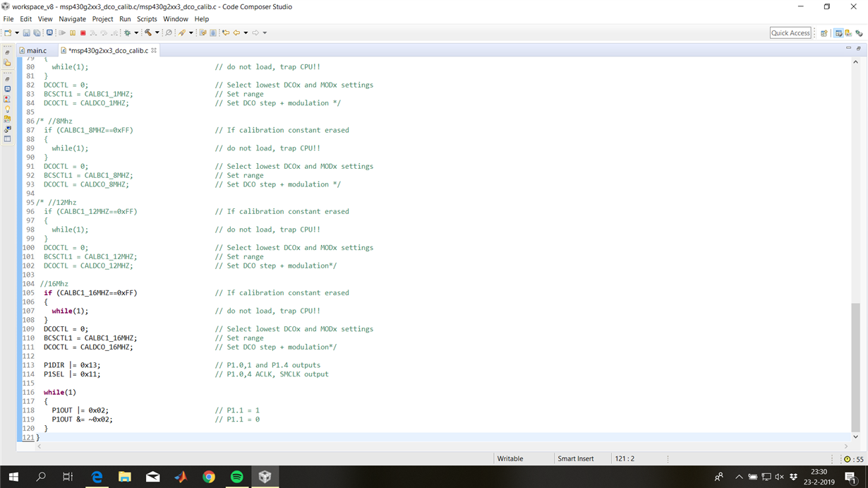Screen dimensions: 868x488
Task: Open Google Chrome from the taskbar
Action: [x=209, y=477]
